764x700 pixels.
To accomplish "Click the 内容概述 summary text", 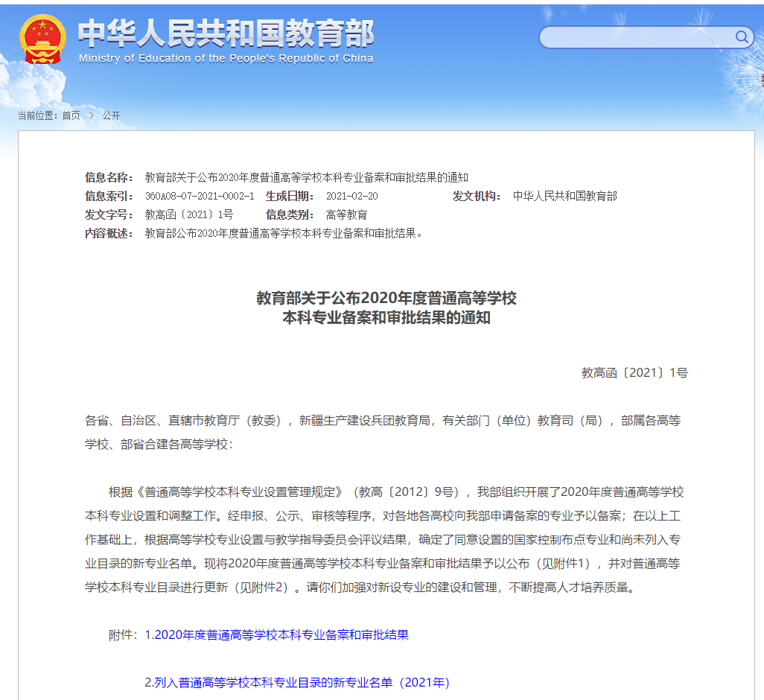I will pos(284,233).
